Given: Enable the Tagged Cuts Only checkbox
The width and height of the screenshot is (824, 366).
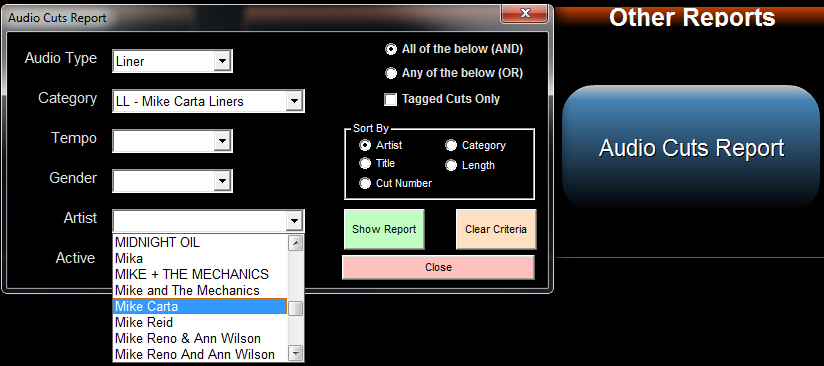Looking at the screenshot, I should tap(390, 99).
